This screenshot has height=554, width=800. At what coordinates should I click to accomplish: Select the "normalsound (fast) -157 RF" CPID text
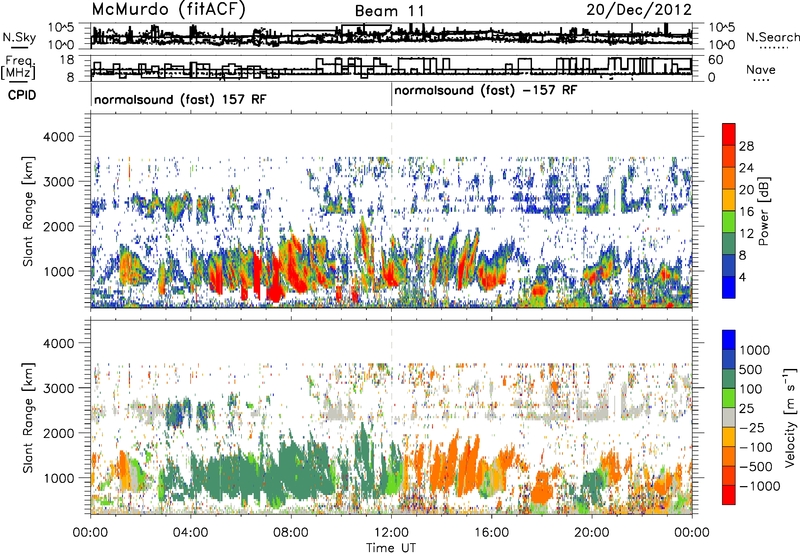[486, 91]
